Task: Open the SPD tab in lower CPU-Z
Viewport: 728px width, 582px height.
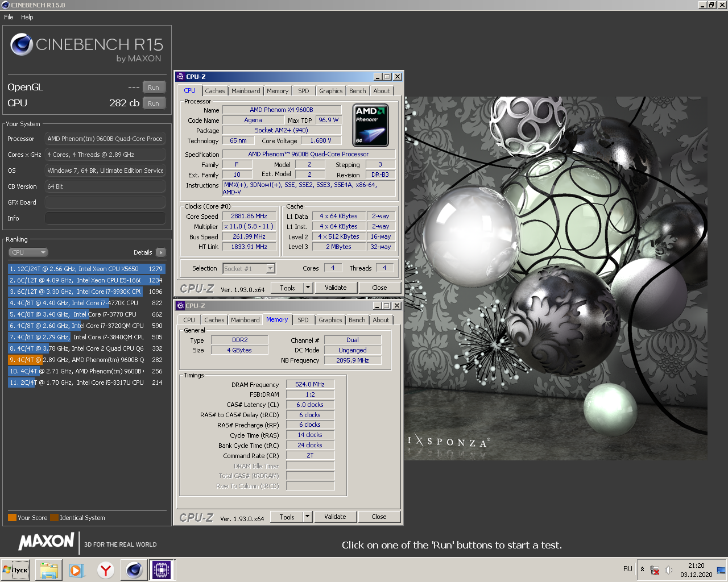Action: [303, 320]
